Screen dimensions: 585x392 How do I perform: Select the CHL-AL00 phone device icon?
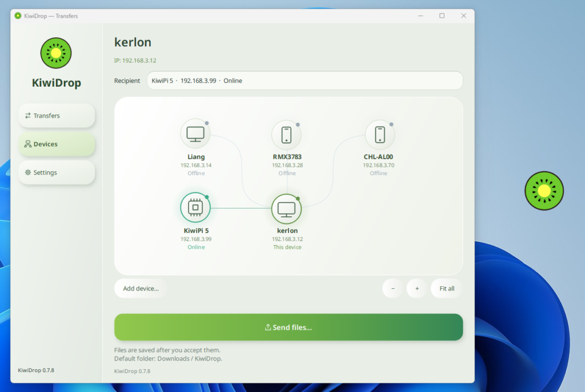pos(380,135)
